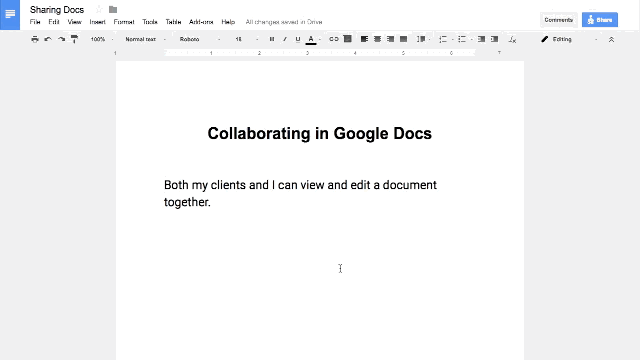Viewport: 640px width, 360px height.
Task: Collapse the menus with chevron
Action: (611, 40)
